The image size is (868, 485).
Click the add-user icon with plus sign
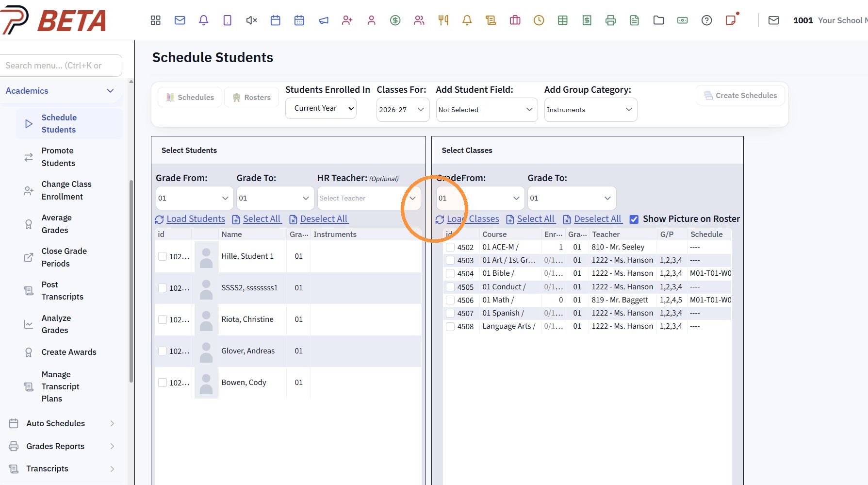click(347, 20)
